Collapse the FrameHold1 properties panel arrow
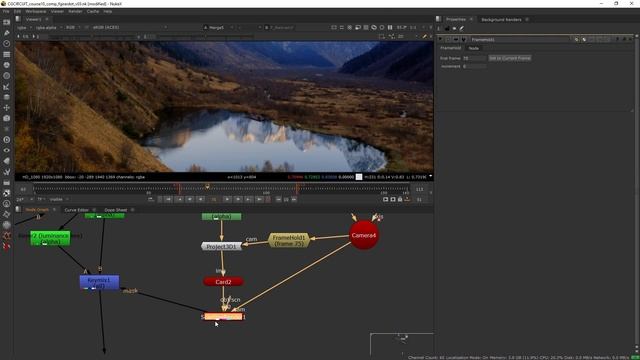 pos(440,40)
